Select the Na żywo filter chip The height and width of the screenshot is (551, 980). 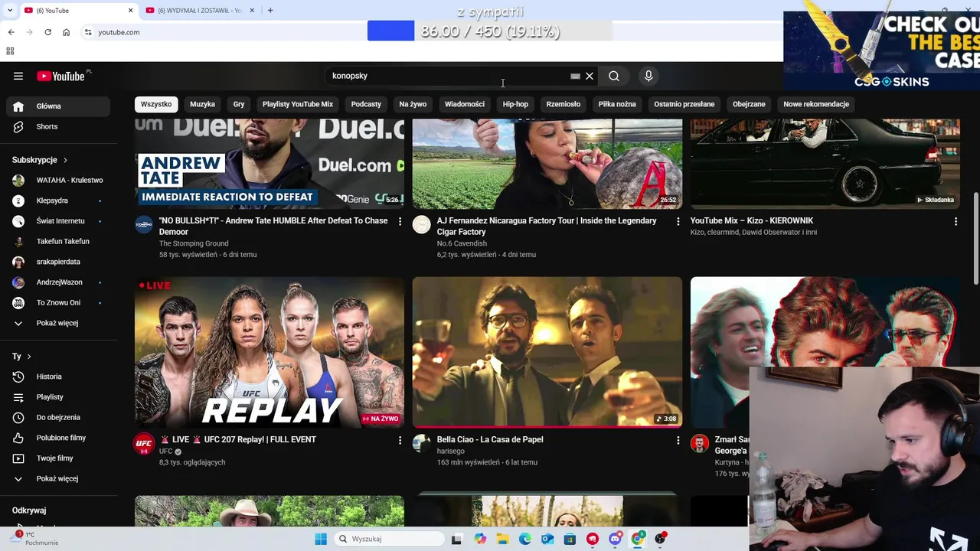413,104
